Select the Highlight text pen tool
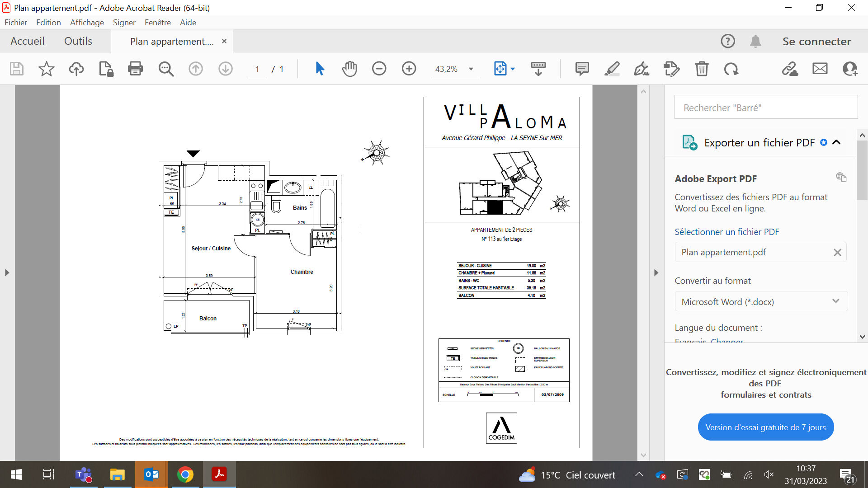 [612, 69]
